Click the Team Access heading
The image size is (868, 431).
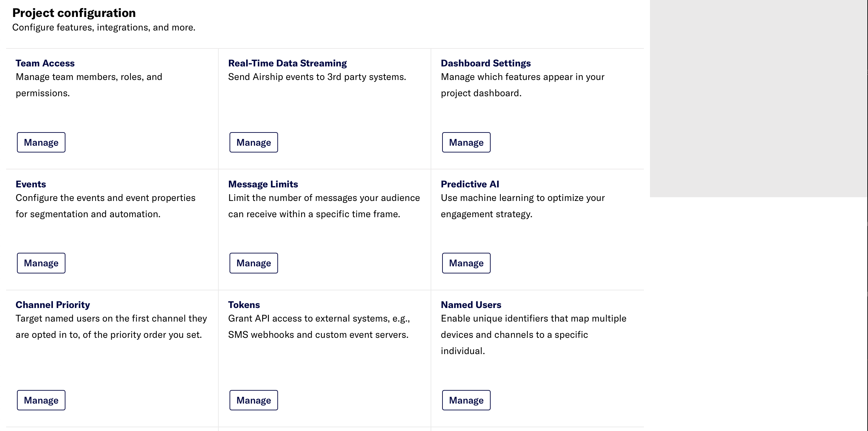pyautogui.click(x=45, y=63)
